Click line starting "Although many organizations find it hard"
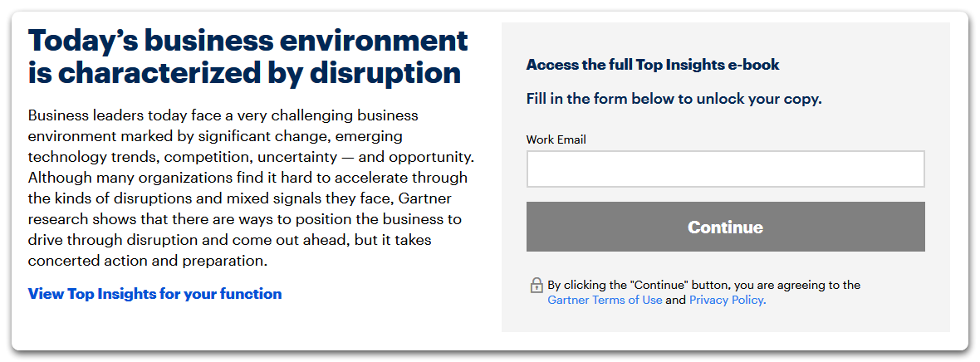This screenshot has width=980, height=362. (x=247, y=178)
